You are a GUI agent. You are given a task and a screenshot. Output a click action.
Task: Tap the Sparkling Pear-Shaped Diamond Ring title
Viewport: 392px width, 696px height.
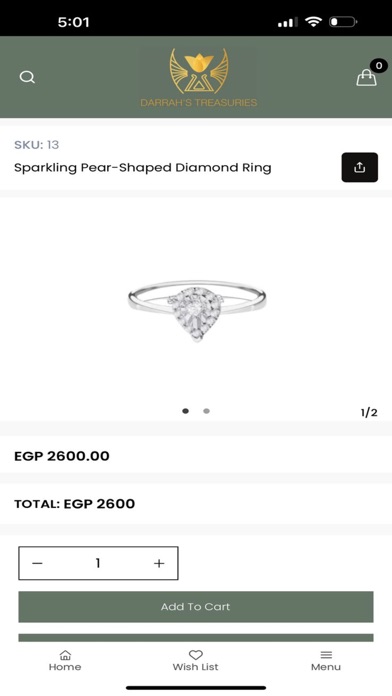pyautogui.click(x=143, y=168)
